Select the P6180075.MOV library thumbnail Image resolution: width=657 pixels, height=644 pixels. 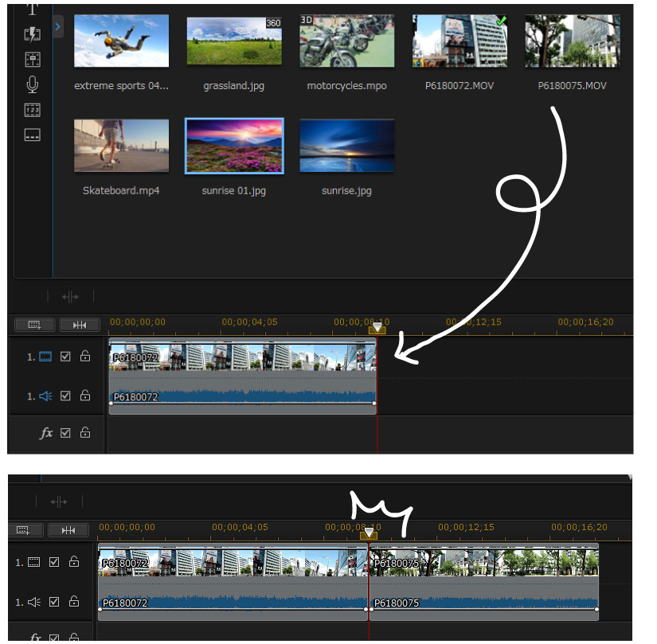tap(572, 41)
